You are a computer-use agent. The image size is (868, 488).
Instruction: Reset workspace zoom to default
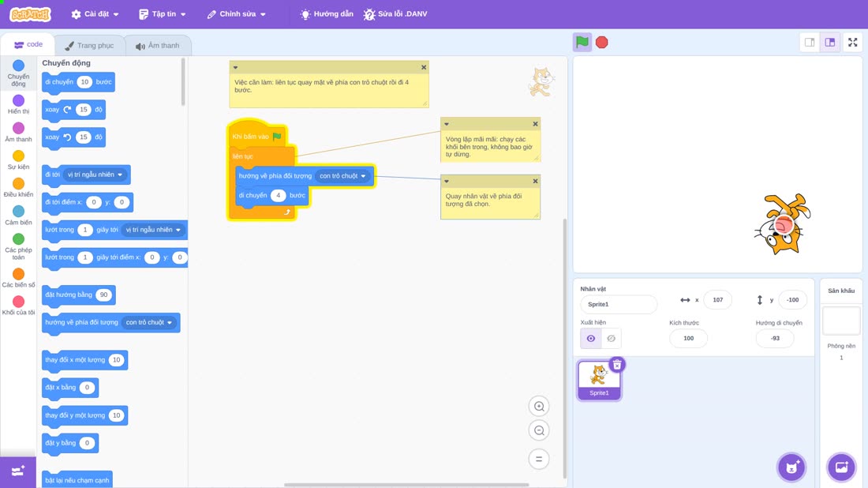coord(539,459)
